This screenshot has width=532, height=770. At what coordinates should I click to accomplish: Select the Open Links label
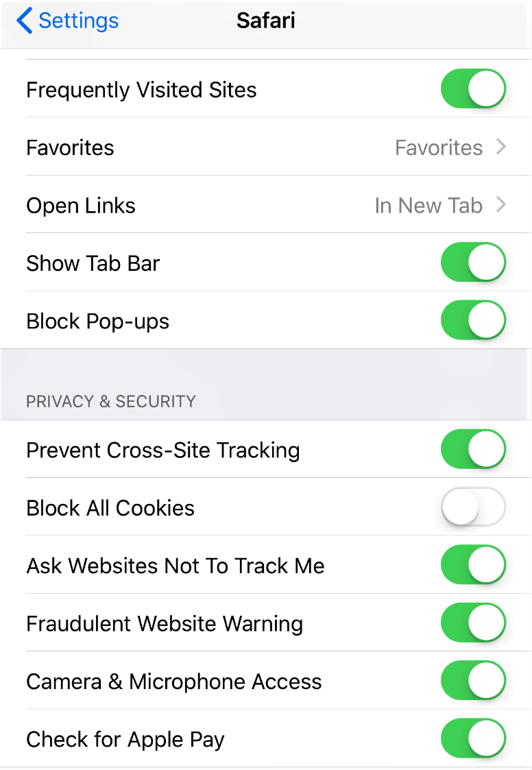81,206
